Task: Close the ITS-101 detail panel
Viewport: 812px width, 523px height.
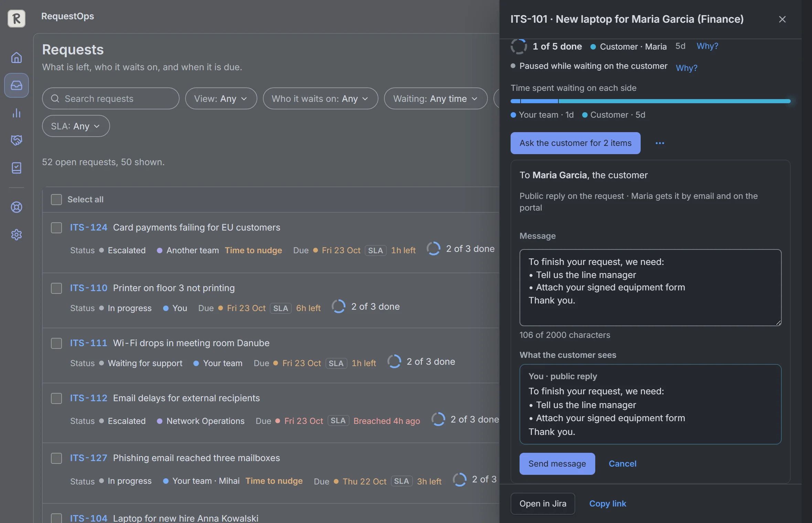Action: 782,19
